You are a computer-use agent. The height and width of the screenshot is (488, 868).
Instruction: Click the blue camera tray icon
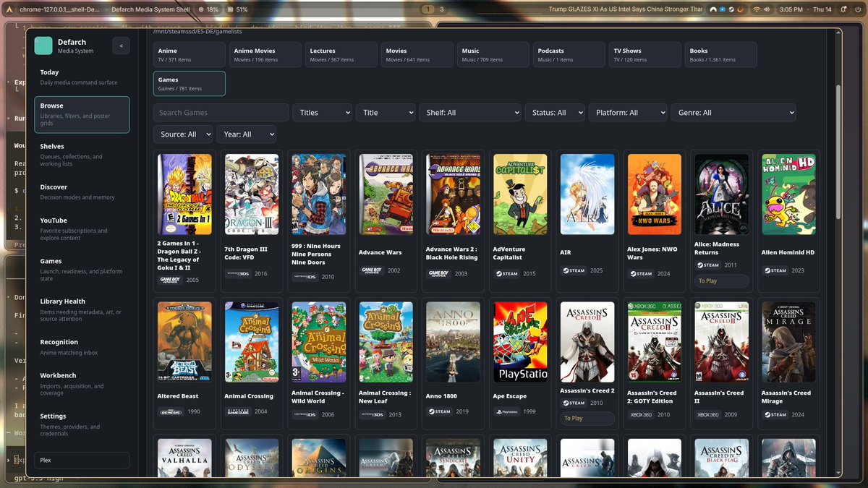point(722,9)
